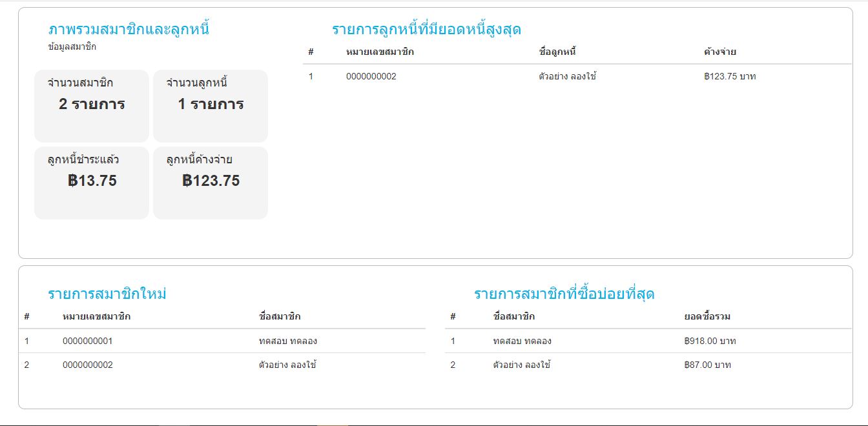Select the ลูกหนี้ค้างจ่าย ฿123.75 card
Viewport: 868px width, 426px height.
pyautogui.click(x=211, y=182)
